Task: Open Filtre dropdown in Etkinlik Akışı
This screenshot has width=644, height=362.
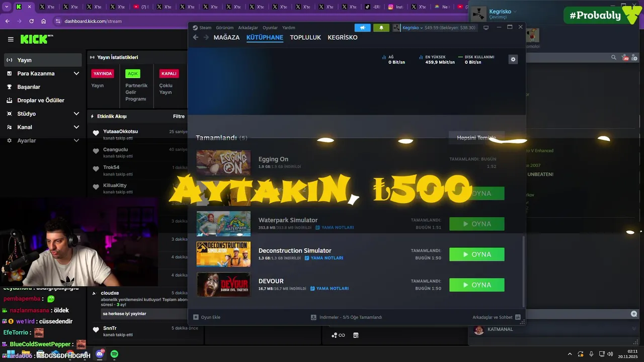Action: point(179,116)
